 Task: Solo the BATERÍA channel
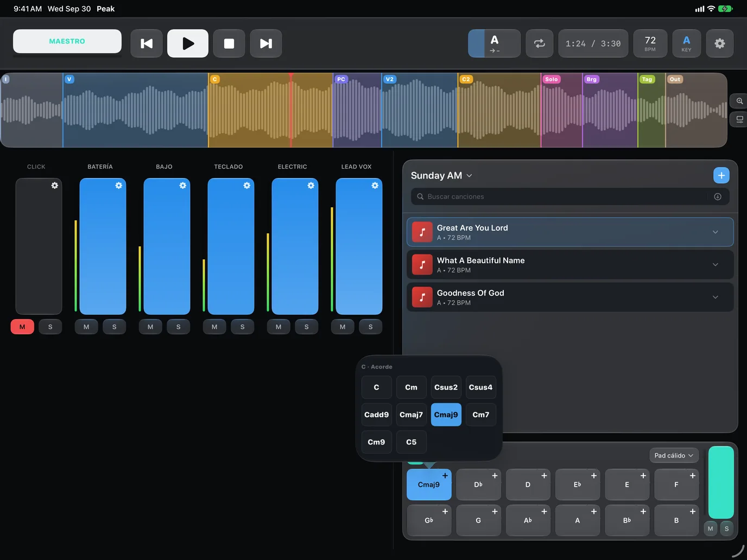115,327
